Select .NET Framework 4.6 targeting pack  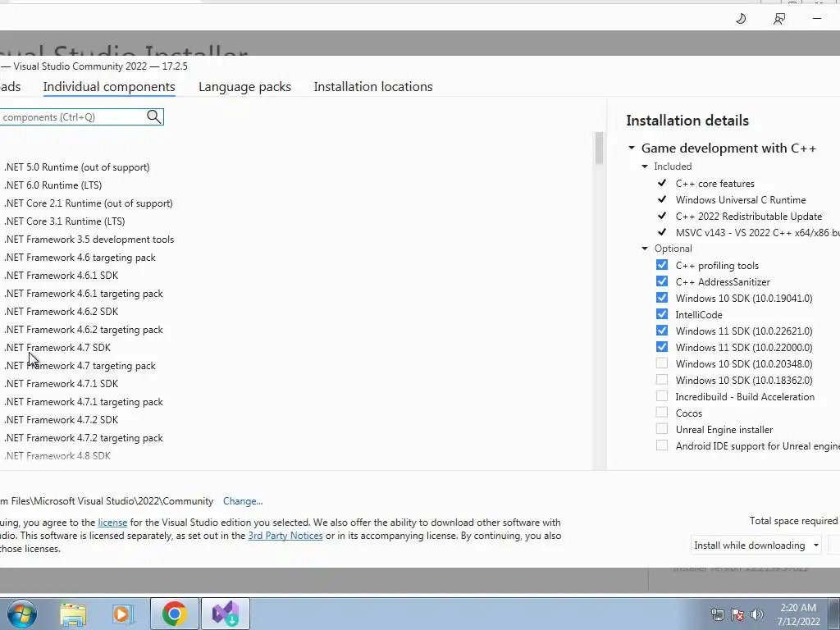pyautogui.click(x=80, y=258)
